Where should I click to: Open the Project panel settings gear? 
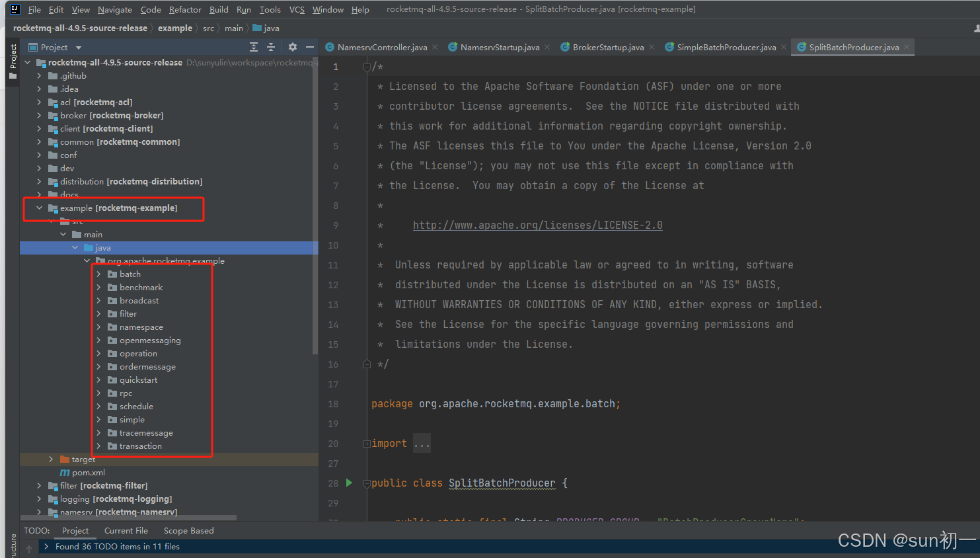291,47
